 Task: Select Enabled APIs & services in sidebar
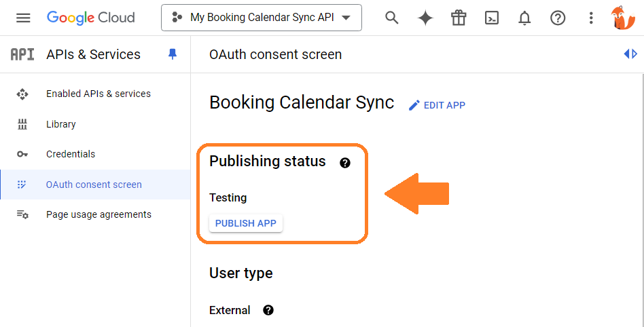point(95,94)
